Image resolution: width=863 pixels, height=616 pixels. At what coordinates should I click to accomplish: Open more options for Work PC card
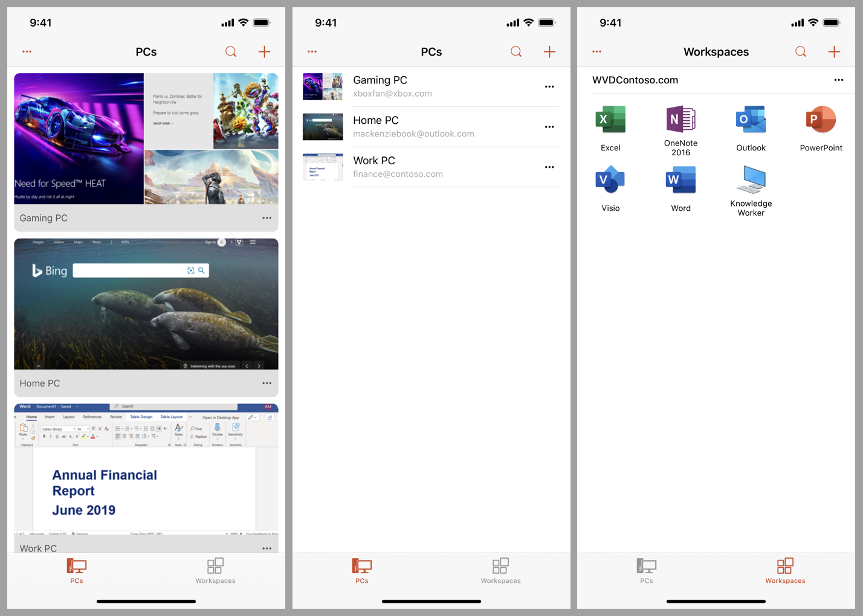coord(267,548)
